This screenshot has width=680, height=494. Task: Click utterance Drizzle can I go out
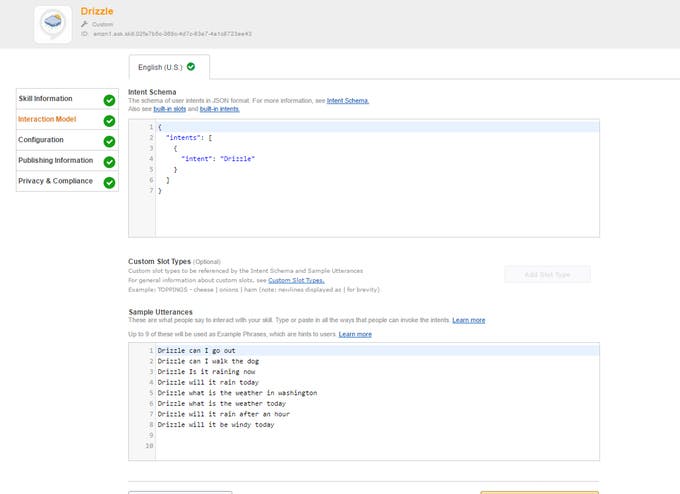pyautogui.click(x=196, y=350)
